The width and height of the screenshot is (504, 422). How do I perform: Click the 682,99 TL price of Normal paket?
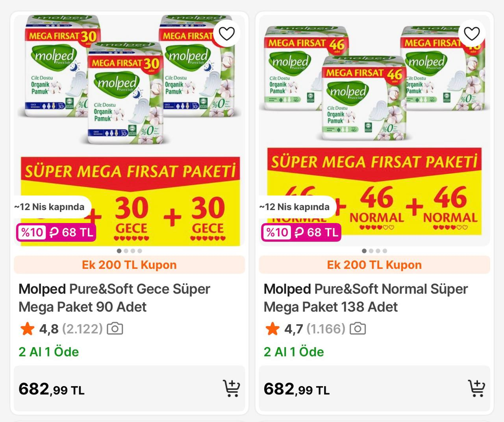pos(296,389)
